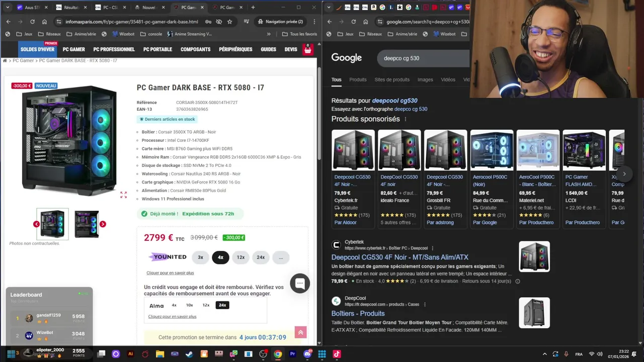Switch to the Asus browser tab
This screenshot has height=362, width=644.
[32, 8]
